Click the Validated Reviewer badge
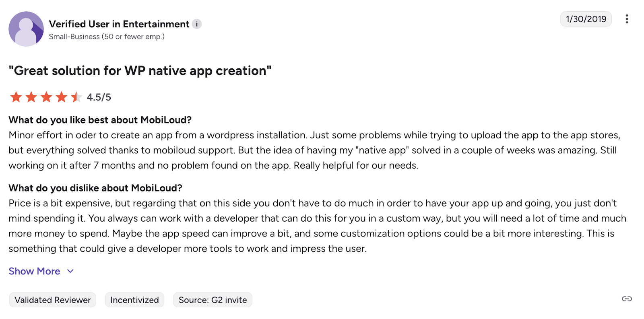This screenshot has height=319, width=644. (x=52, y=300)
